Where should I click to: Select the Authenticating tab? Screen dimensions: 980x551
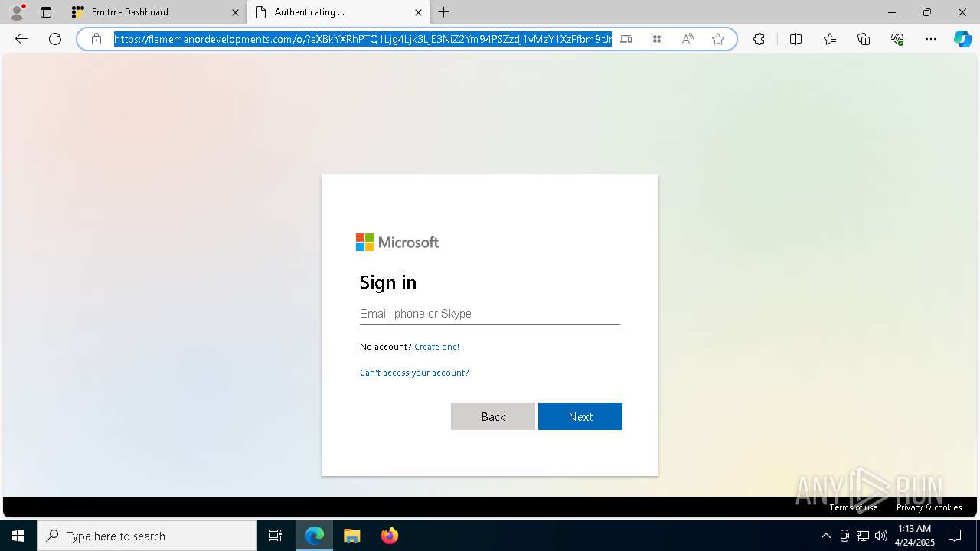pyautogui.click(x=338, y=12)
